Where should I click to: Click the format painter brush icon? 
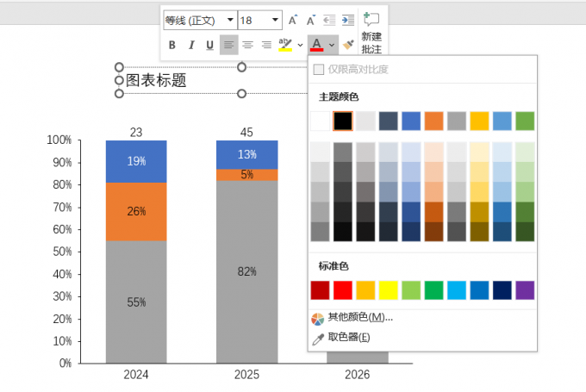[x=348, y=45]
